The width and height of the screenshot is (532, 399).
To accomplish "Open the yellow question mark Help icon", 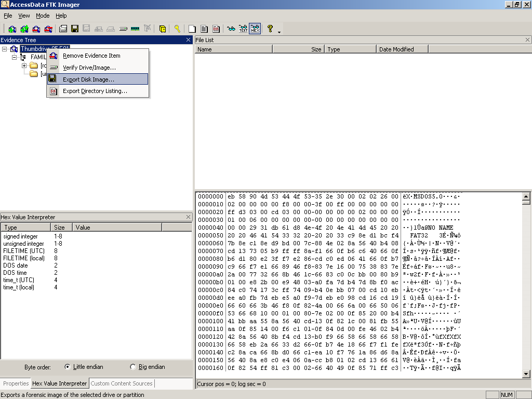I will click(270, 29).
